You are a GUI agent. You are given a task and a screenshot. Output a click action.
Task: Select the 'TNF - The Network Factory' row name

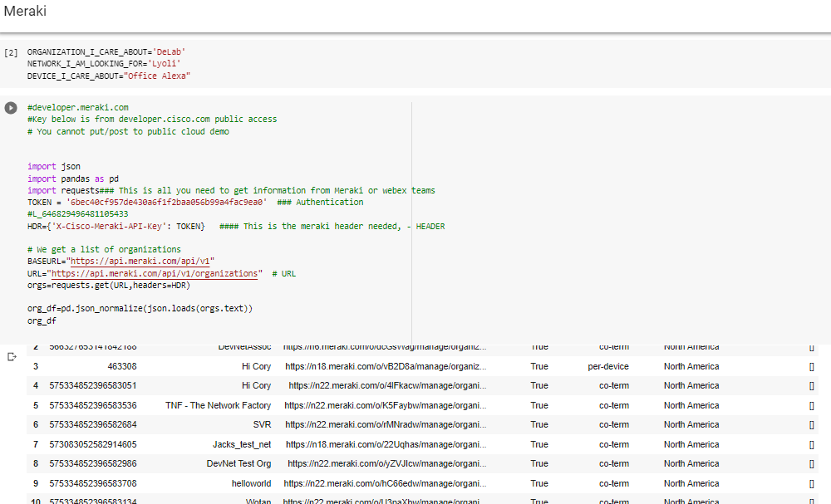pyautogui.click(x=218, y=405)
